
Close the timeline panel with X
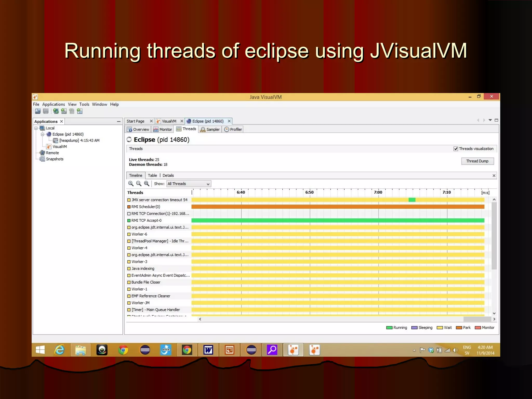(x=494, y=176)
